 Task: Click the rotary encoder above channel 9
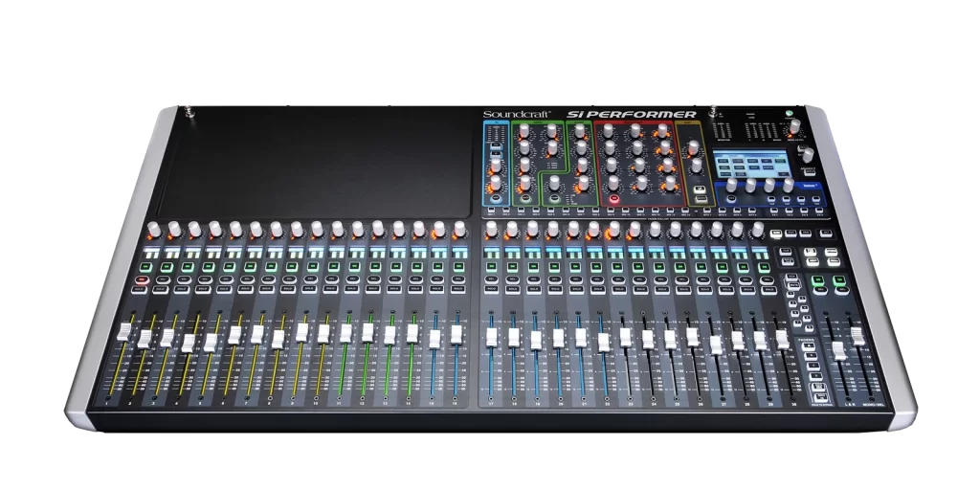(x=317, y=229)
